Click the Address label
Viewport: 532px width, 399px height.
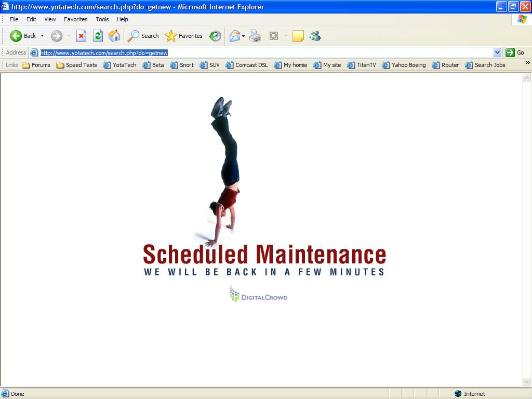pos(16,52)
